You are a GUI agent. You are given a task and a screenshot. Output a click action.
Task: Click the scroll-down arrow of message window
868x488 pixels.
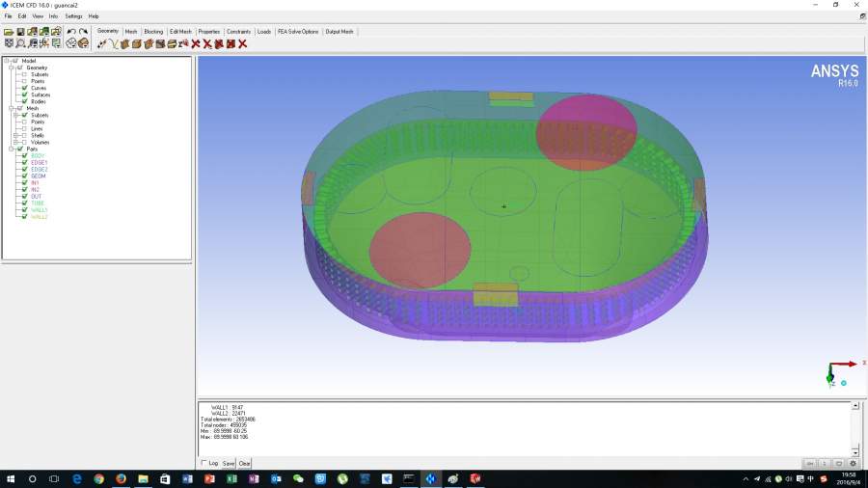tap(855, 452)
